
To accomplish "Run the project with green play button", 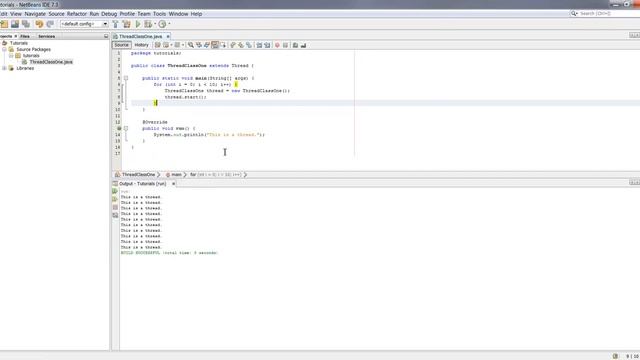I will point(138,24).
